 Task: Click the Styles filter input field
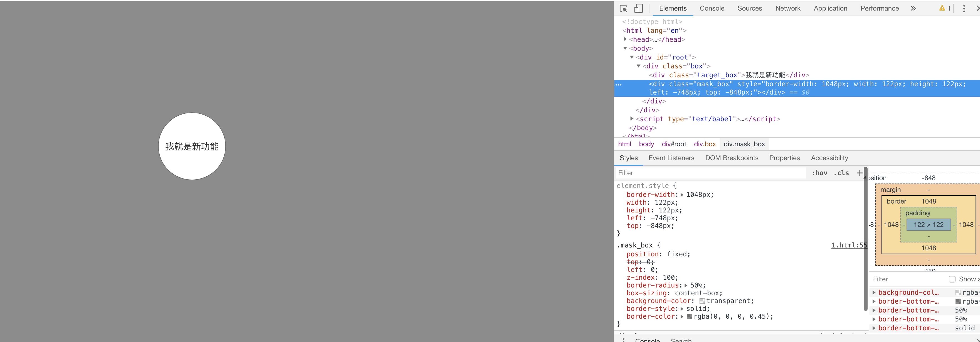click(x=710, y=173)
